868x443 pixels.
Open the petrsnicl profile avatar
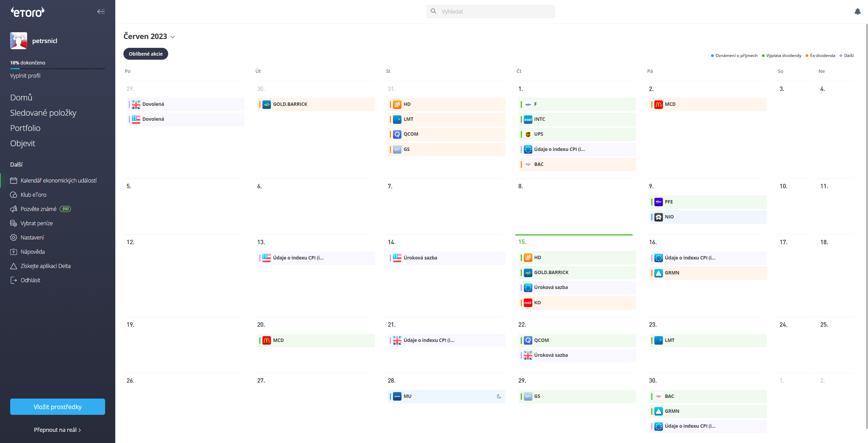19,41
